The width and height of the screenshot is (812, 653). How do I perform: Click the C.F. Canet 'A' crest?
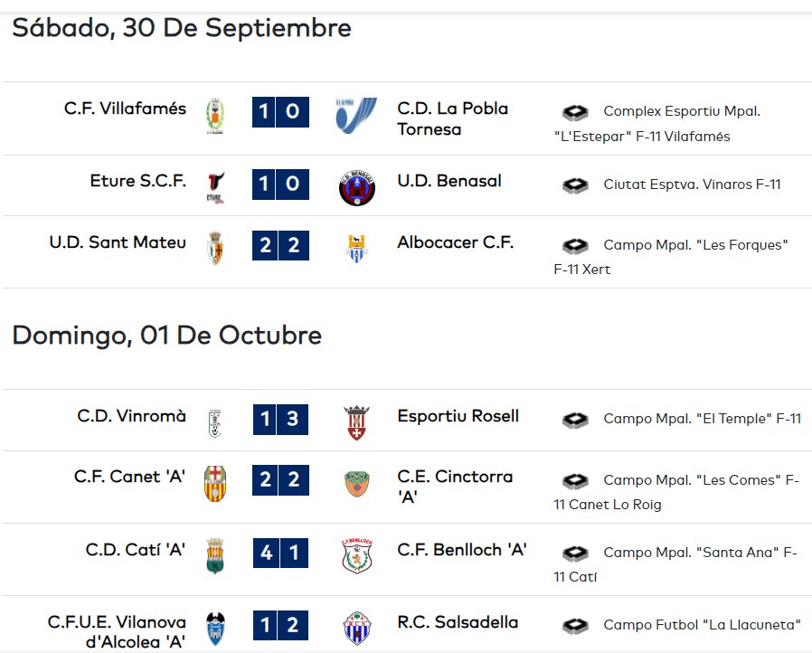(215, 484)
